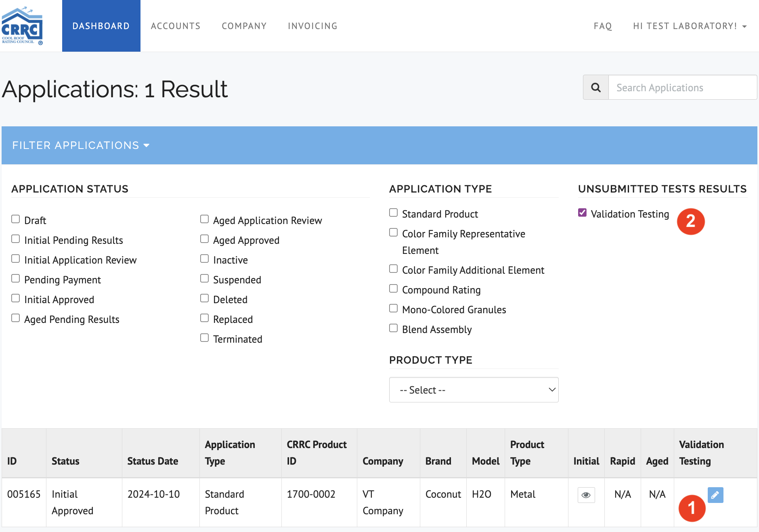Screen dimensions: 759x532
Task: Toggle the Blend Assembly checkbox
Action: (394, 328)
